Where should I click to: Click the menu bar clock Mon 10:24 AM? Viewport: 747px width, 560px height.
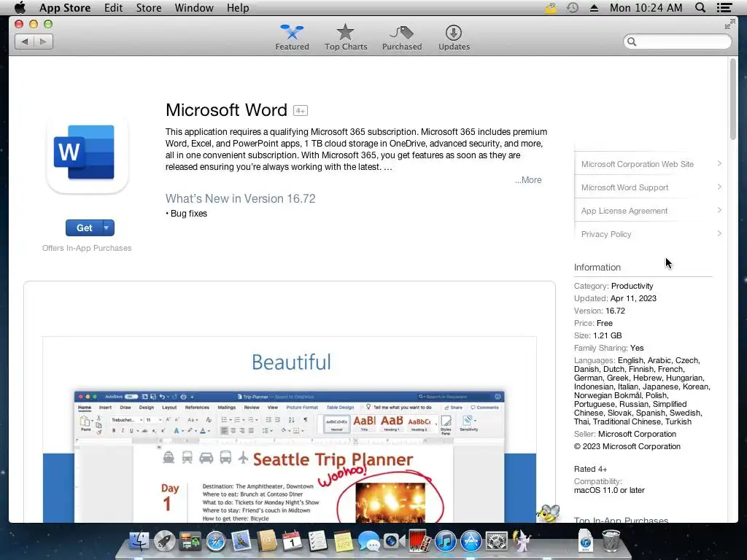click(x=646, y=7)
